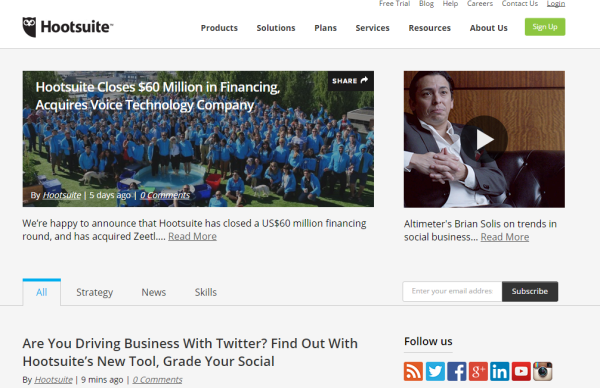Open the Twitter follow icon
The height and width of the screenshot is (388, 600).
pos(435,371)
